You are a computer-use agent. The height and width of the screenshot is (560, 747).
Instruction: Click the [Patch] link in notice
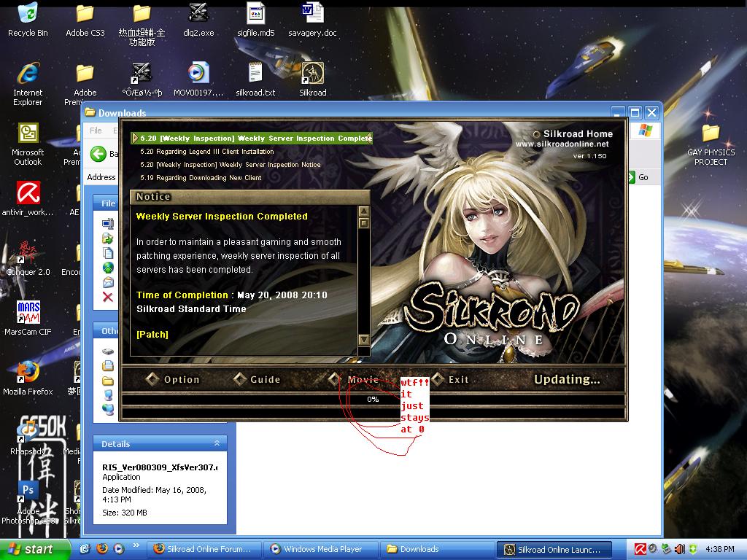[x=152, y=334]
